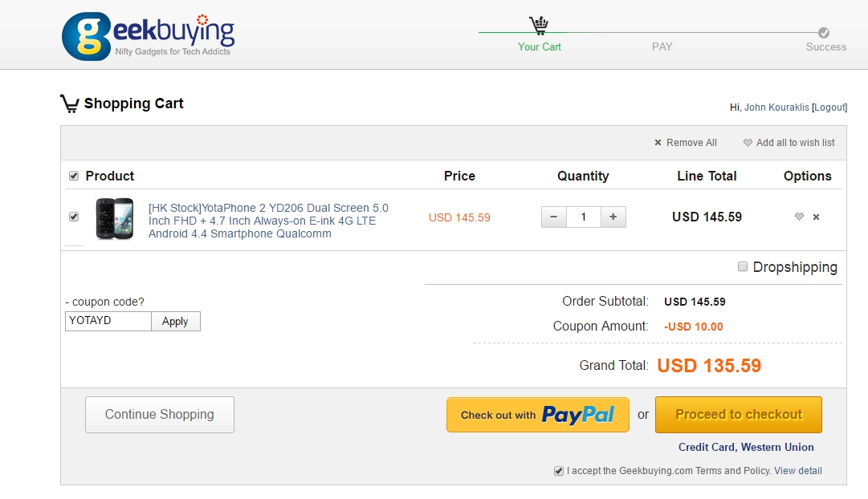This screenshot has width=868, height=499.
Task: Click Proceed to checkout button
Action: click(739, 414)
